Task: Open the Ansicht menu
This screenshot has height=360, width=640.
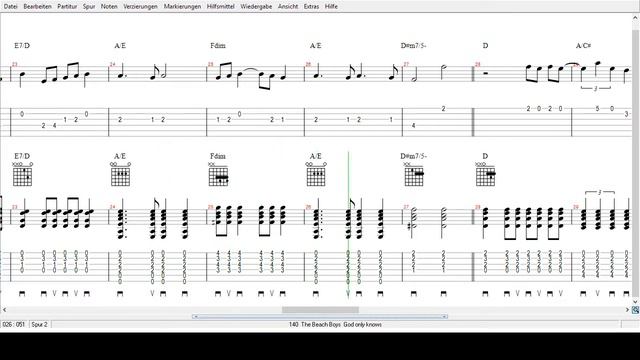Action: click(x=288, y=7)
